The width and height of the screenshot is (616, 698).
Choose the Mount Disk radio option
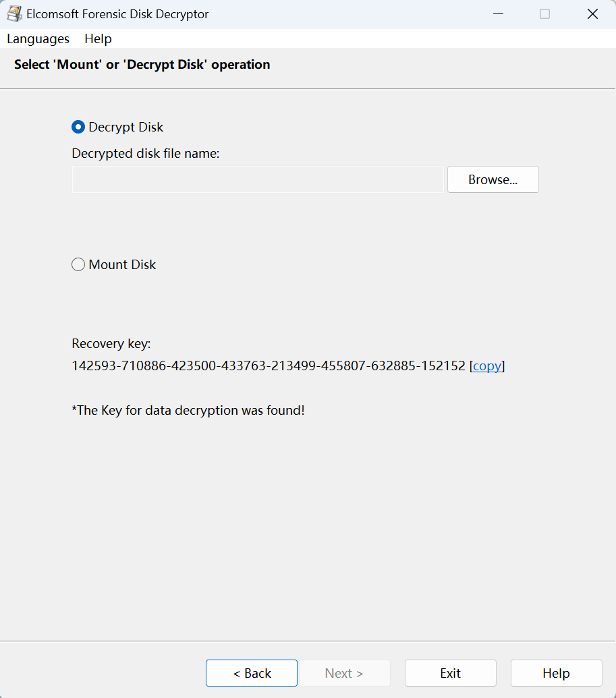pos(78,265)
